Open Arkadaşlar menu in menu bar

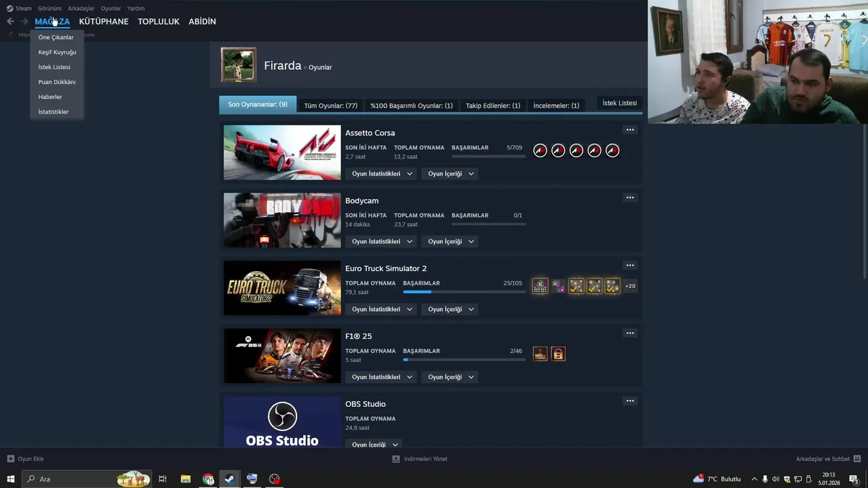(81, 8)
